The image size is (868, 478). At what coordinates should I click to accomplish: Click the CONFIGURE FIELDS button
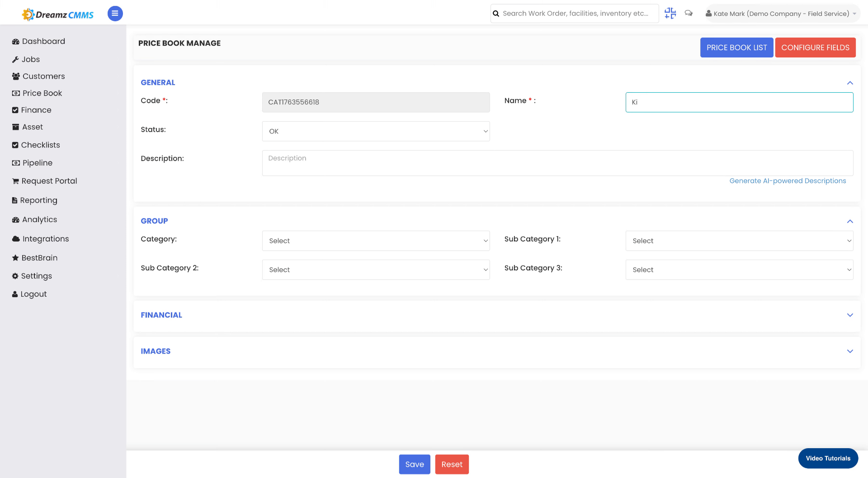815,47
